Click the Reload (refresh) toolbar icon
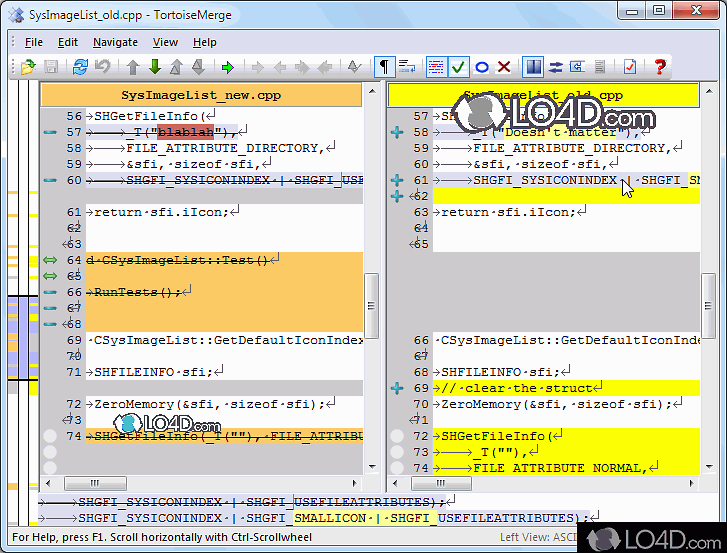 pyautogui.click(x=80, y=67)
